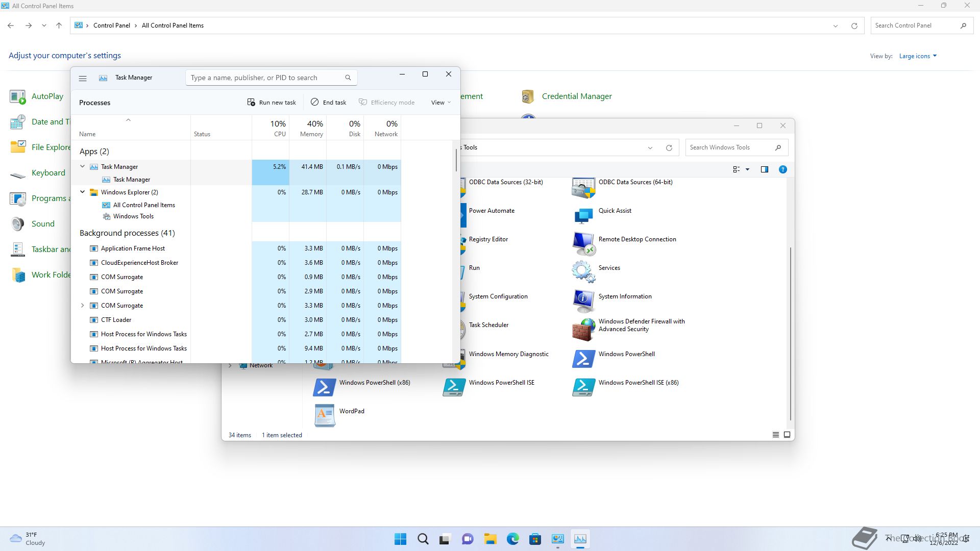The width and height of the screenshot is (980, 551).
Task: Go up one level in Control Panel
Action: [x=59, y=26]
